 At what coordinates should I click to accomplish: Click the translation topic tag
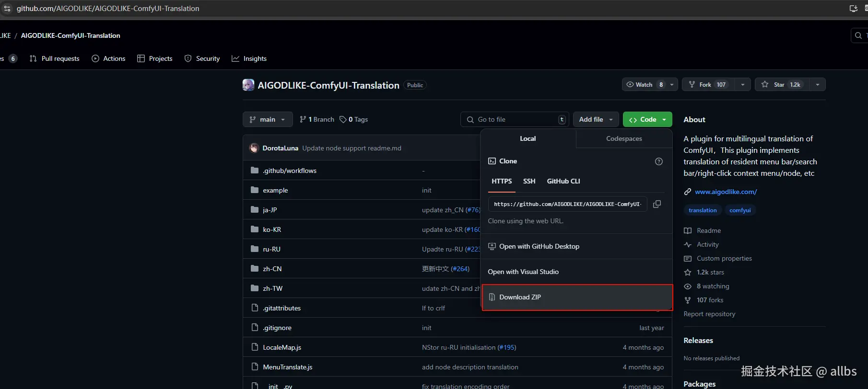point(703,210)
